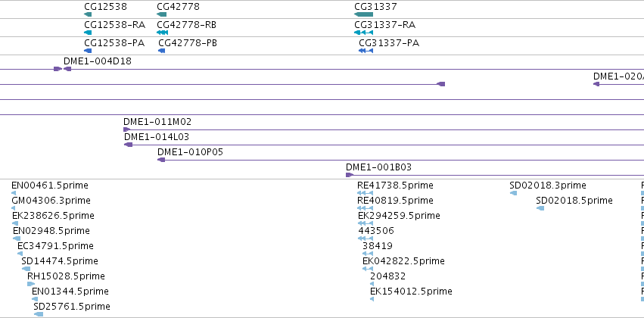The image size is (644, 318).
Task: Click the SD14474.5prime EST glyph
Action: point(26,269)
